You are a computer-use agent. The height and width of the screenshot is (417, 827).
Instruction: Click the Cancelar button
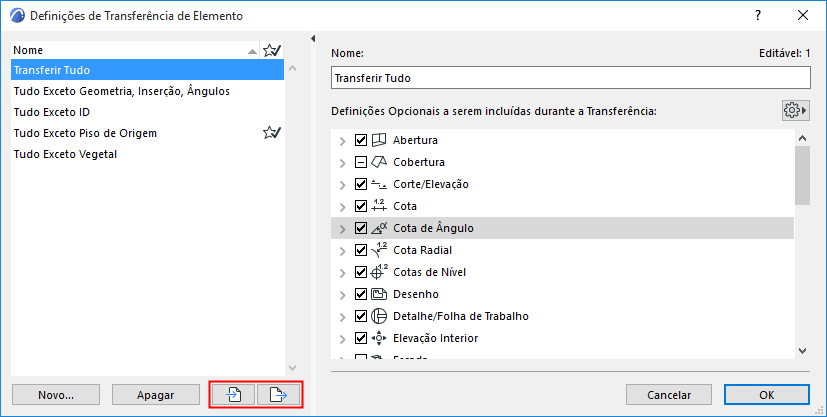pyautogui.click(x=669, y=395)
